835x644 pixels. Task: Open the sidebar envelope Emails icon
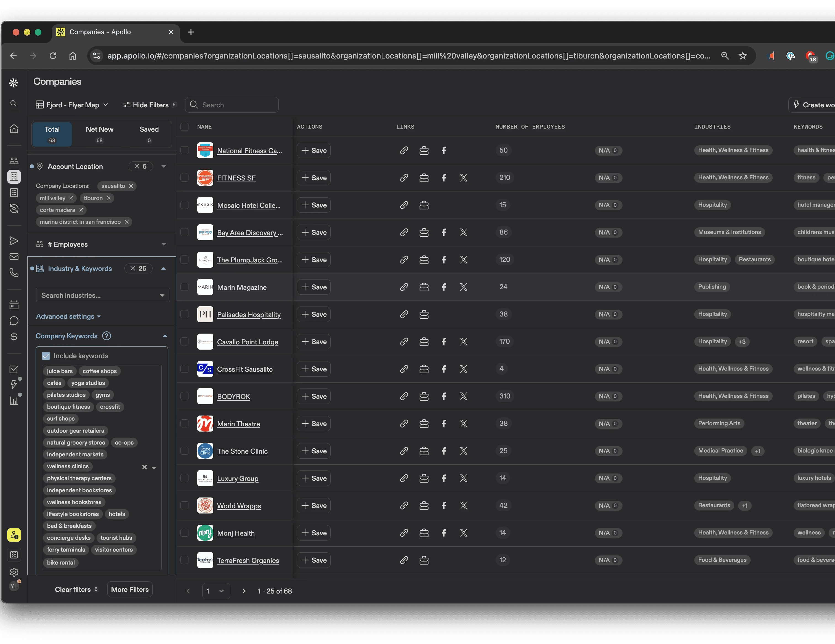[x=14, y=257]
